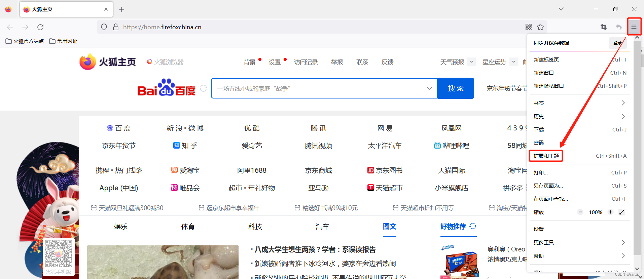Choose 在页面中查找... in the menu

(x=580, y=199)
